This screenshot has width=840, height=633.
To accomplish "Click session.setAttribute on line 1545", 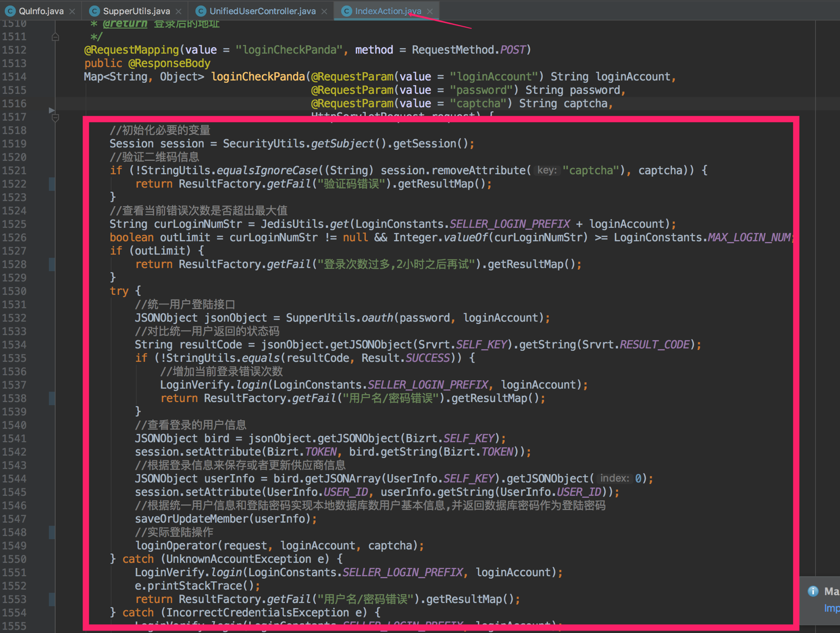I will tap(198, 493).
